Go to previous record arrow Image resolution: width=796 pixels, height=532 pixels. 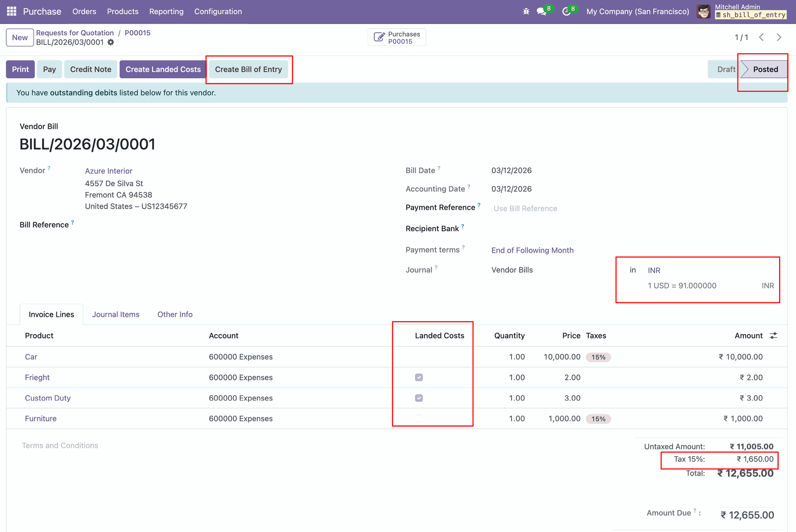(x=762, y=37)
